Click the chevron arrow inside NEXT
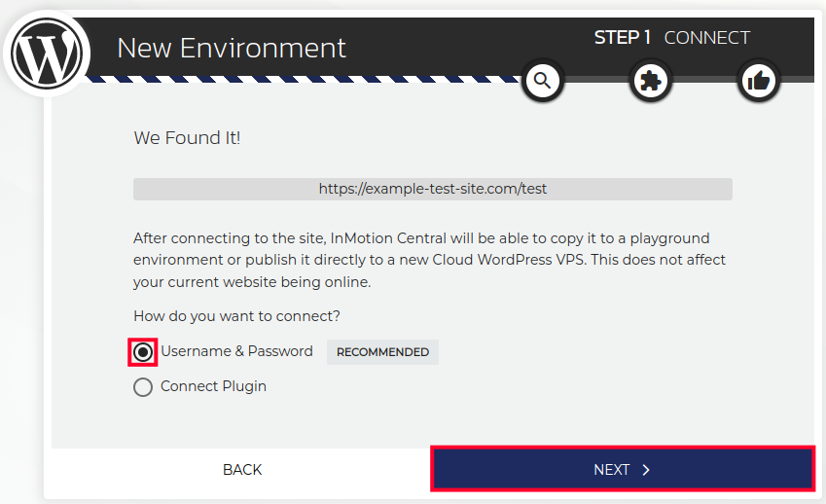The image size is (826, 504). 646,470
